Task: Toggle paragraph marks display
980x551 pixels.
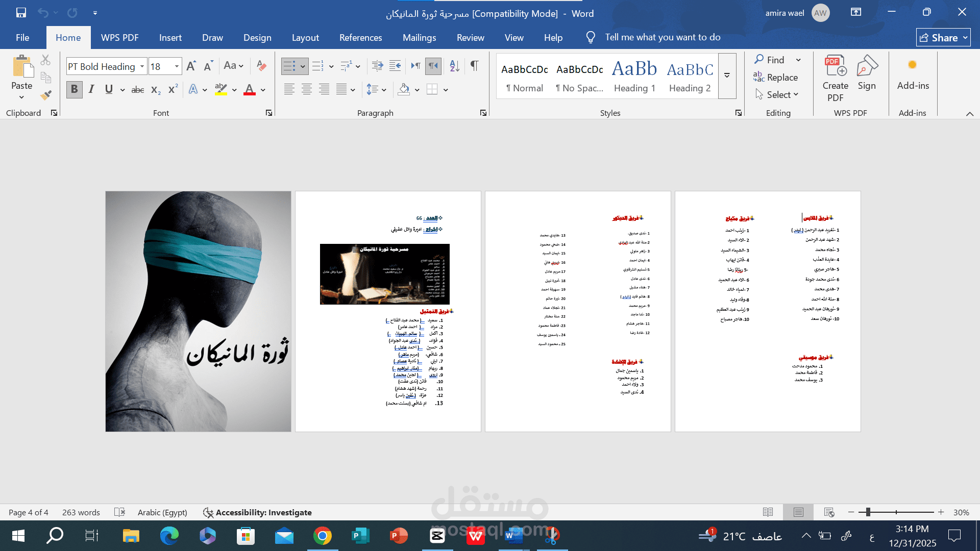Action: click(x=474, y=66)
